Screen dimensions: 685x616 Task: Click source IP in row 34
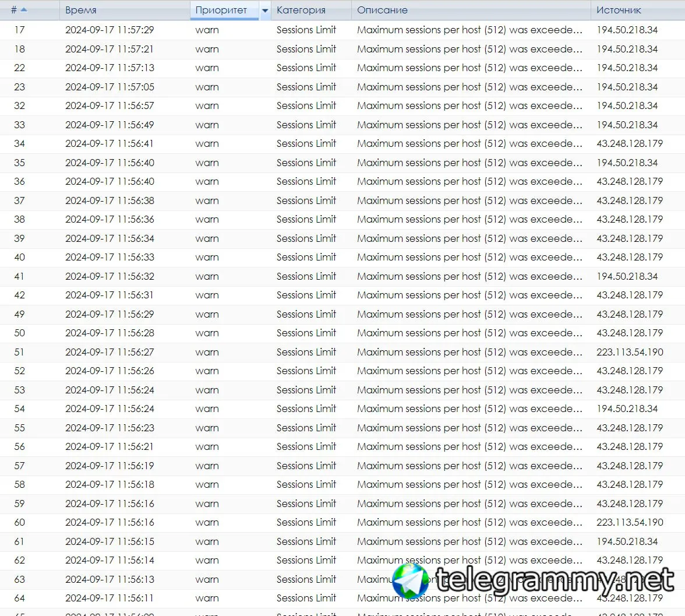(630, 144)
